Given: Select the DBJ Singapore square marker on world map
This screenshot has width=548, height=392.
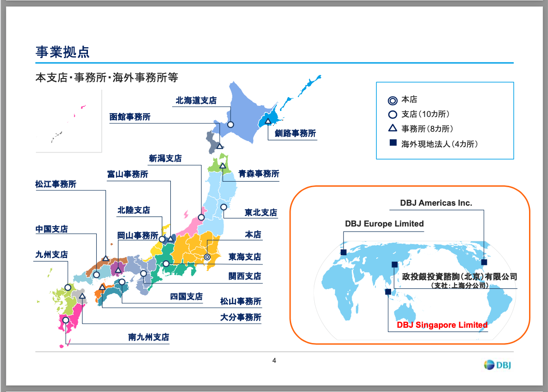Looking at the screenshot, I should point(388,292).
